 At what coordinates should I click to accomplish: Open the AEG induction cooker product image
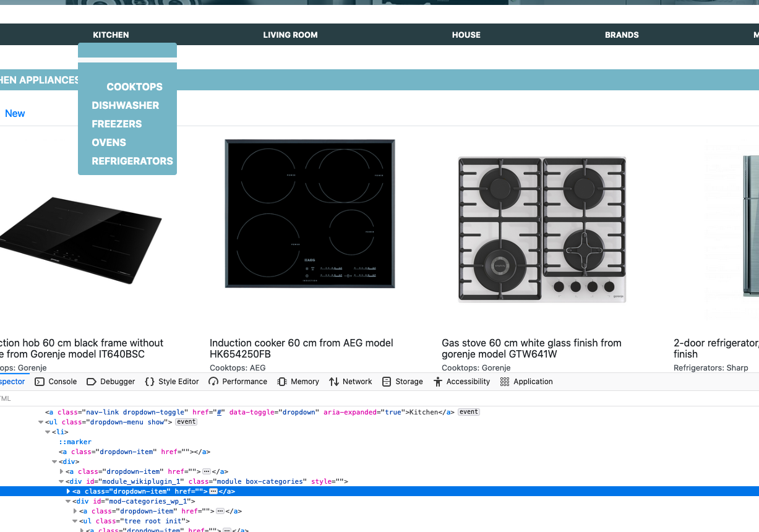point(310,213)
